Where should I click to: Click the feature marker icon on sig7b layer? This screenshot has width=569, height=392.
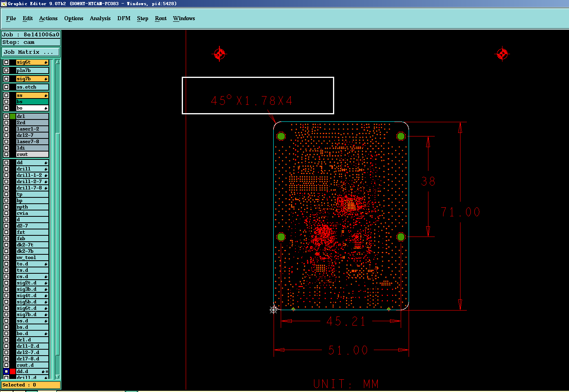(x=46, y=79)
